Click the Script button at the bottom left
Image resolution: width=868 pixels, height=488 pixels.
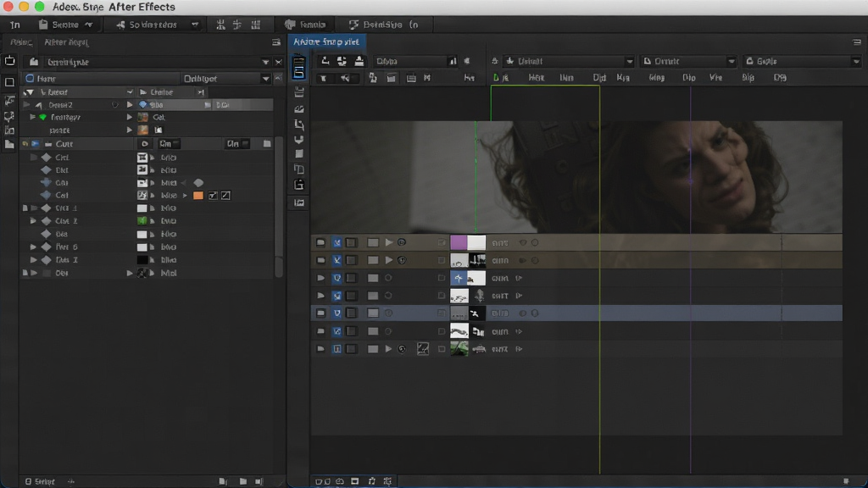41,481
